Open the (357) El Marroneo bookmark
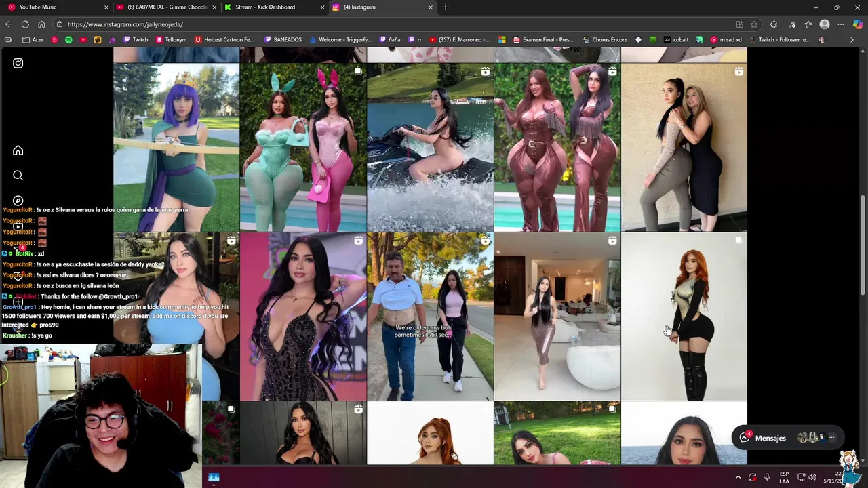This screenshot has height=488, width=868. click(x=459, y=39)
